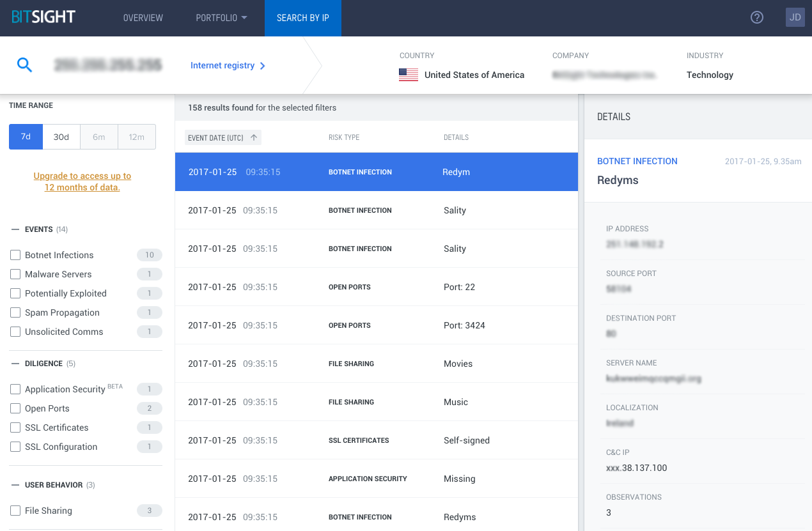Click the Open Ports count badge 2
This screenshot has width=812, height=531.
tap(150, 408)
